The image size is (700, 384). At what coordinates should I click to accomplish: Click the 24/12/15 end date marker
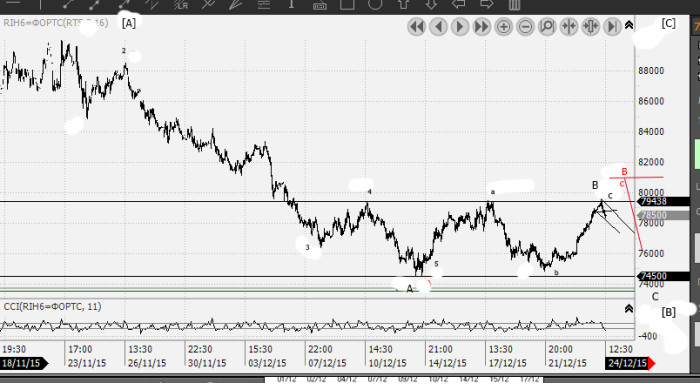pos(629,363)
